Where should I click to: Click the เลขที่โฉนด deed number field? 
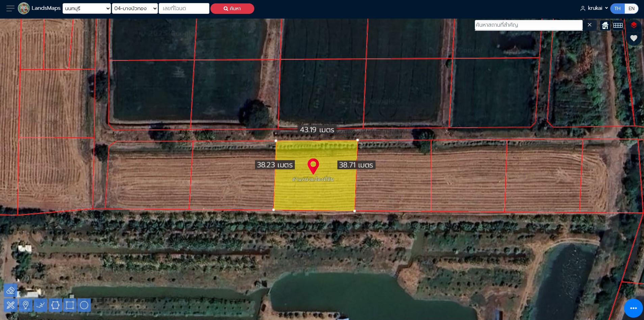pos(184,8)
